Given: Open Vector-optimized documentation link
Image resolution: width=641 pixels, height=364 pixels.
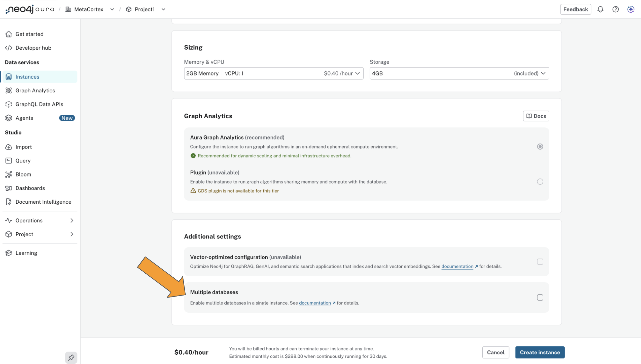Looking at the screenshot, I should click(x=457, y=266).
